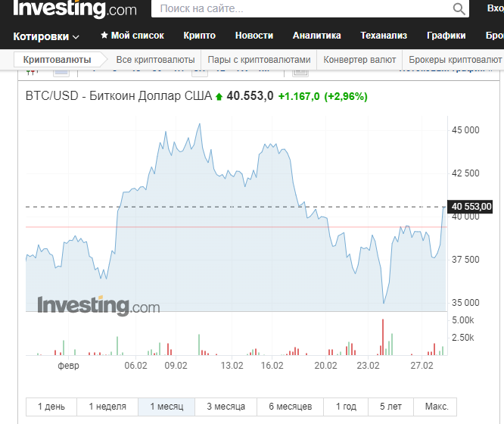This screenshot has width=504, height=424.
Task: Set chart range to 3 месяца
Action: (226, 407)
